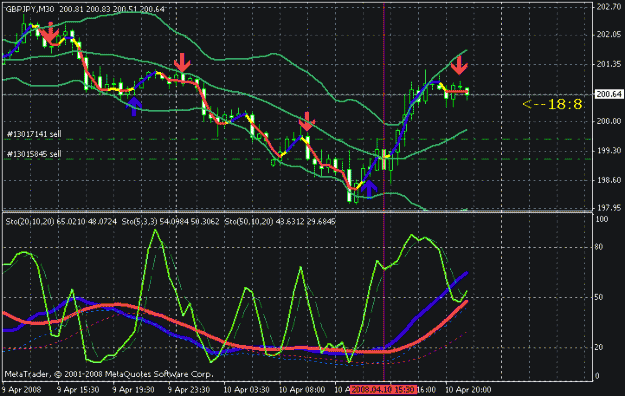
Task: Click the GBPJPY,M30 chart title text
Action: click(30, 9)
